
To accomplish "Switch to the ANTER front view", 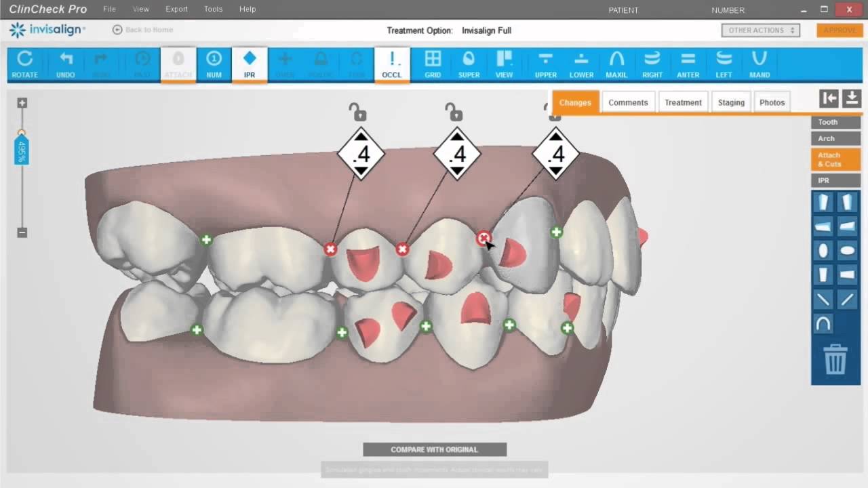I will click(688, 65).
